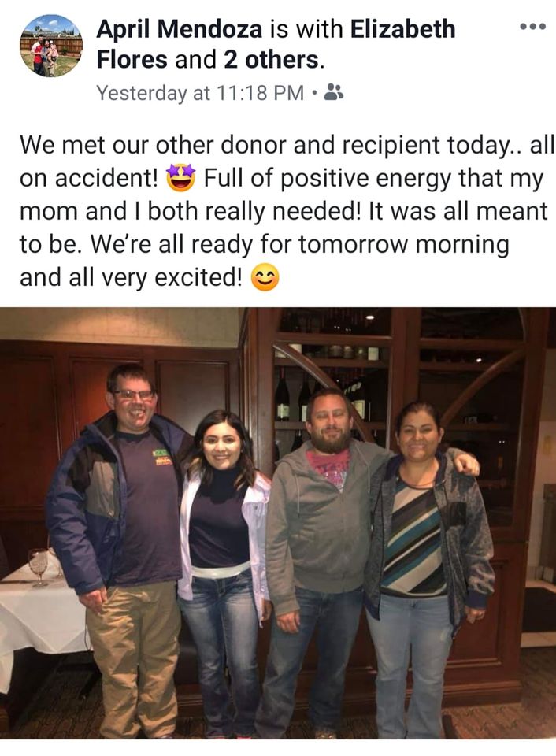Click the friends audience privacy icon
The height and width of the screenshot is (756, 556).
tap(334, 91)
